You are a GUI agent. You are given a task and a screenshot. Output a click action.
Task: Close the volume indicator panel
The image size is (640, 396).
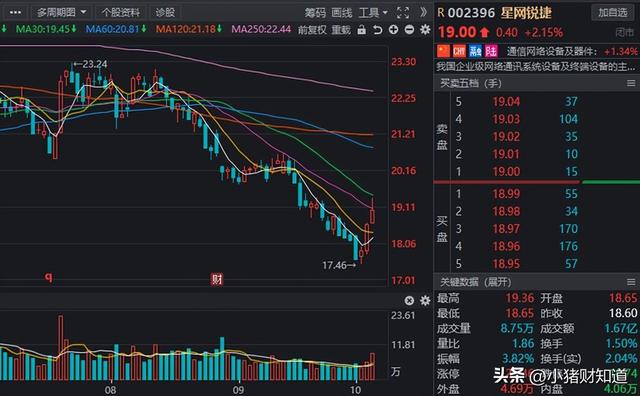tap(409, 301)
